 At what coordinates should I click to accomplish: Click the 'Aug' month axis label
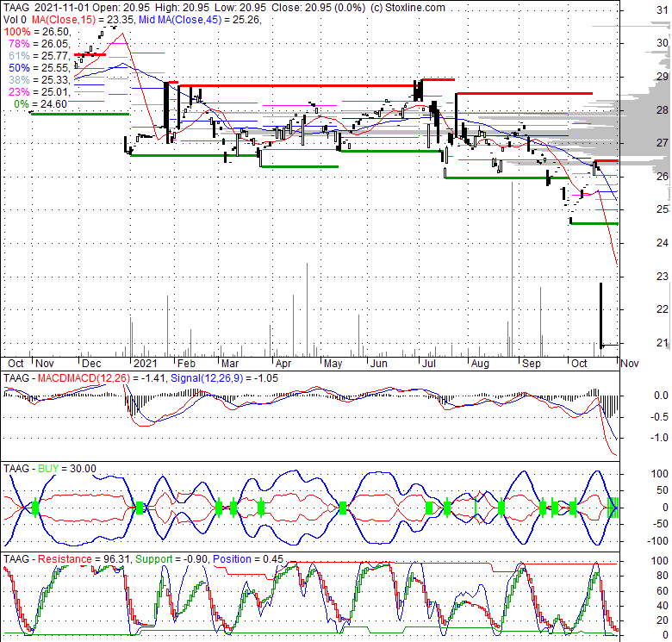[x=480, y=364]
